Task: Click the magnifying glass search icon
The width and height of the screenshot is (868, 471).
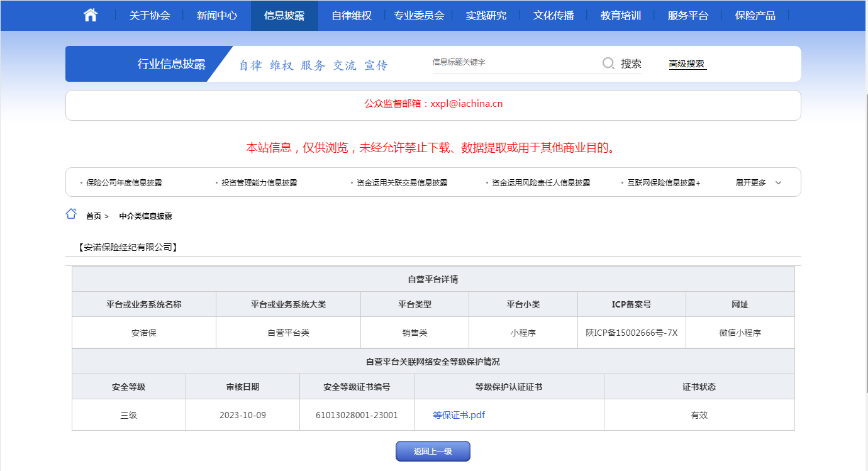Action: point(608,63)
